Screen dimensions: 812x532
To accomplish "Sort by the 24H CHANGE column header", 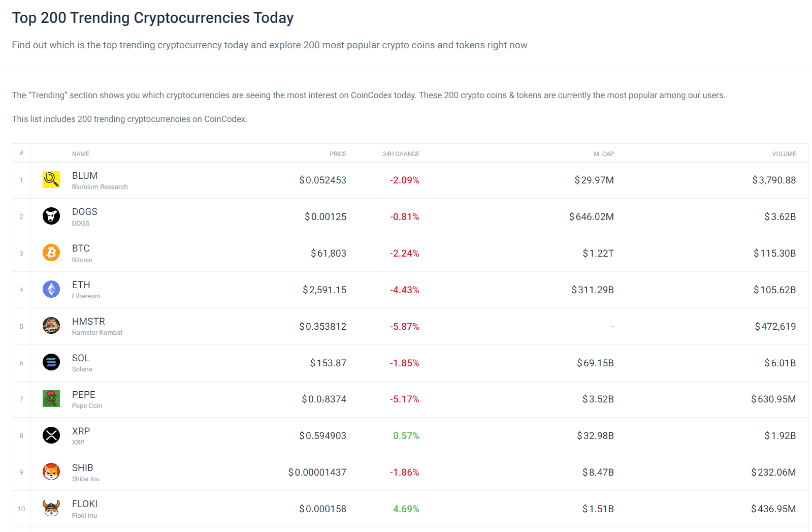I will [401, 154].
